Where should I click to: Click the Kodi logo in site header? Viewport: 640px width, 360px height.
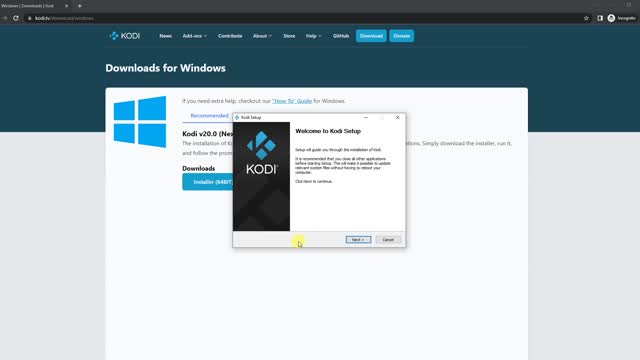(x=125, y=36)
